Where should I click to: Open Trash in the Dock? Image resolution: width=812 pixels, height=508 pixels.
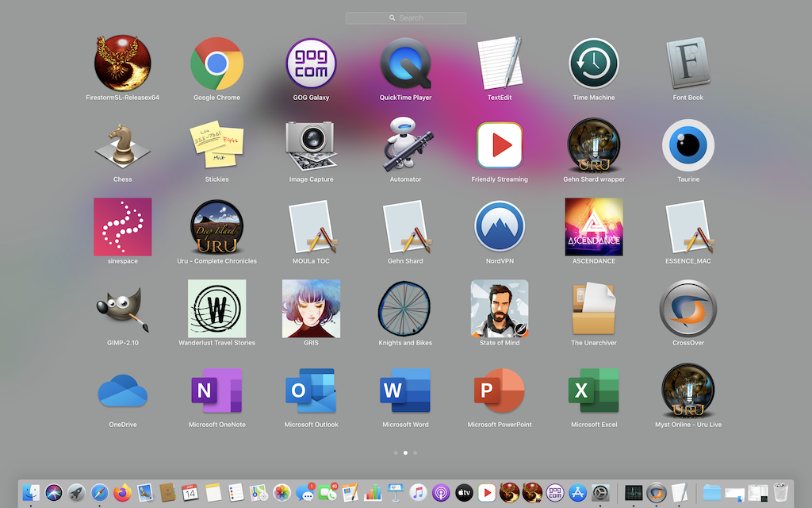point(780,492)
